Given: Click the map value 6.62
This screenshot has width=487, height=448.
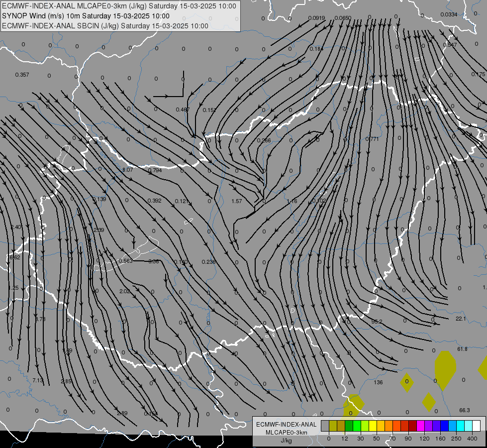Looking at the screenshot, I should point(15,257).
